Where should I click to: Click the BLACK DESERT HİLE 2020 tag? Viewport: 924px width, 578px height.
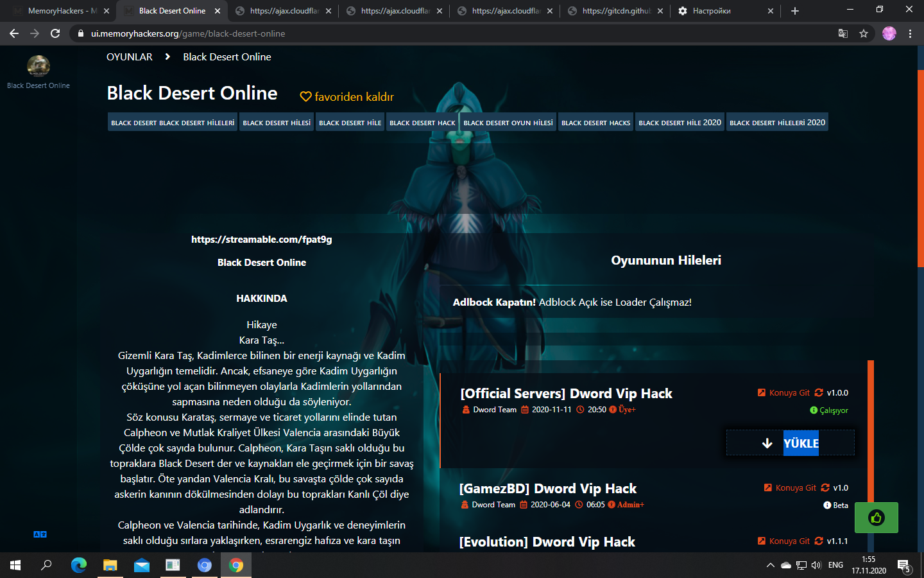pos(680,122)
